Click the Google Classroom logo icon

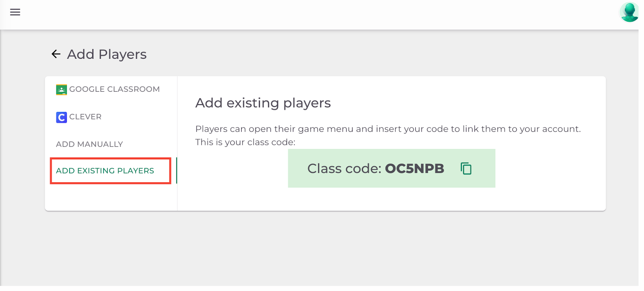point(61,89)
